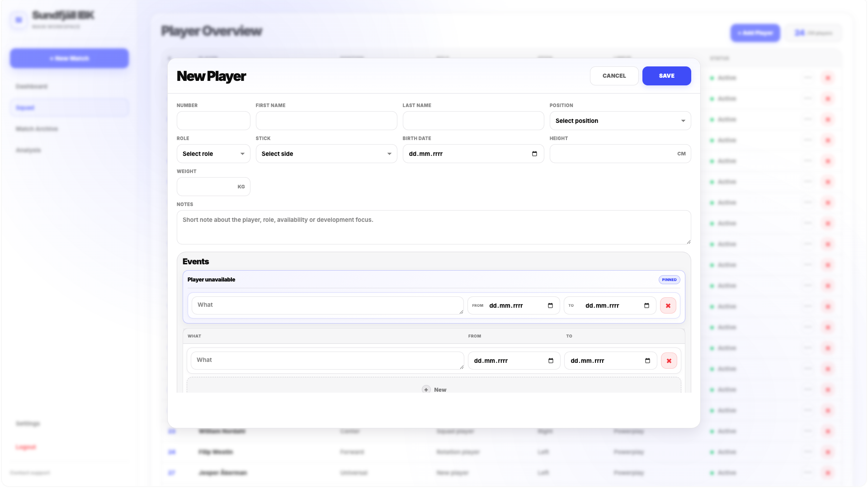This screenshot has height=488, width=868.
Task: Click the unpinned event From date field
Action: point(514,361)
